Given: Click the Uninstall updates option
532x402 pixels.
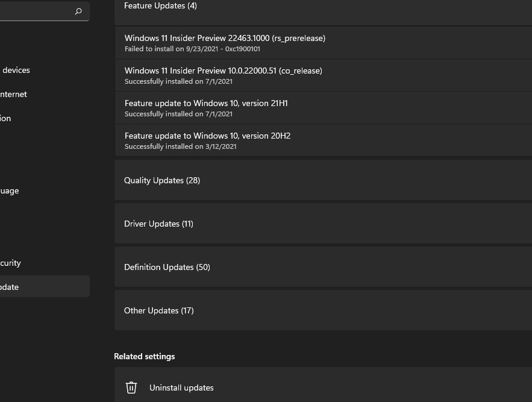Looking at the screenshot, I should pyautogui.click(x=181, y=388).
